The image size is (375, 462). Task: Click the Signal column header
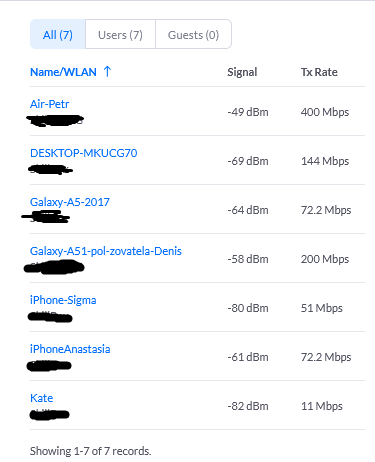coord(242,72)
